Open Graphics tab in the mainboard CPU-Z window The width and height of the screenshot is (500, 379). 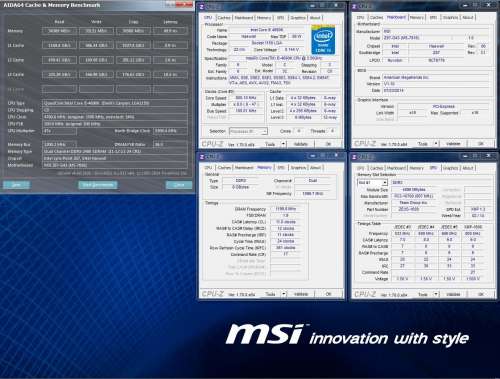(450, 17)
